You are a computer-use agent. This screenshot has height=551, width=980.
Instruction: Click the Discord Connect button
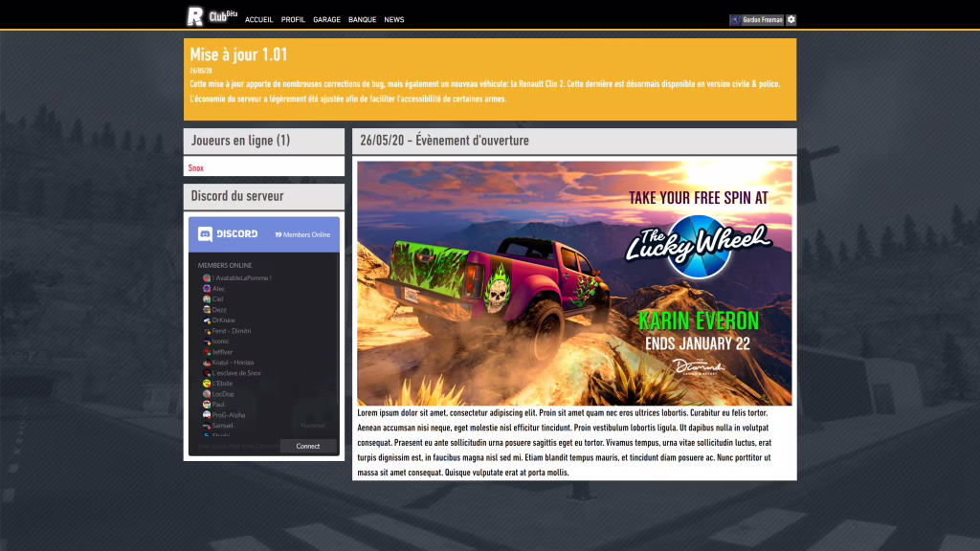(x=307, y=446)
